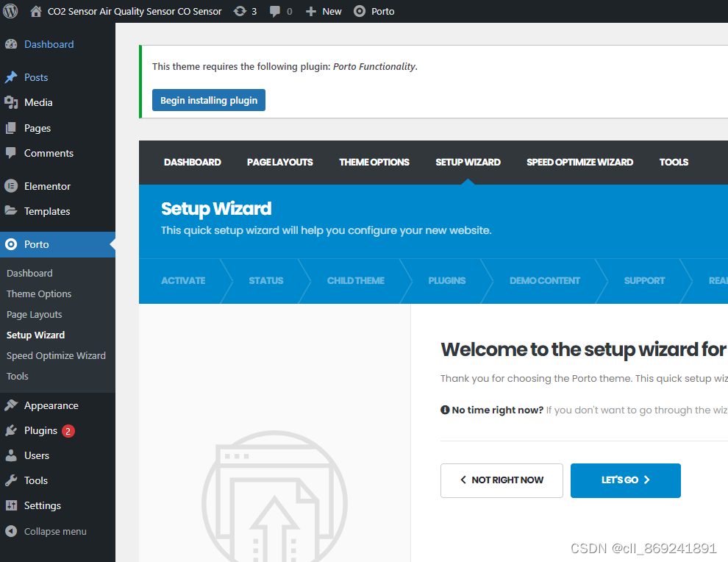The height and width of the screenshot is (562, 728).
Task: Click the Dashboard gauge icon in sidebar
Action: (x=11, y=44)
